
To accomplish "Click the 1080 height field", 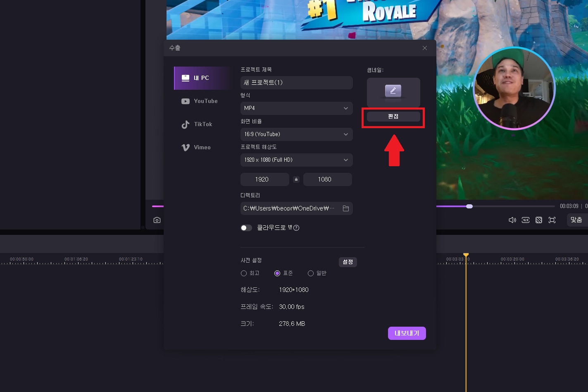I will [328, 179].
